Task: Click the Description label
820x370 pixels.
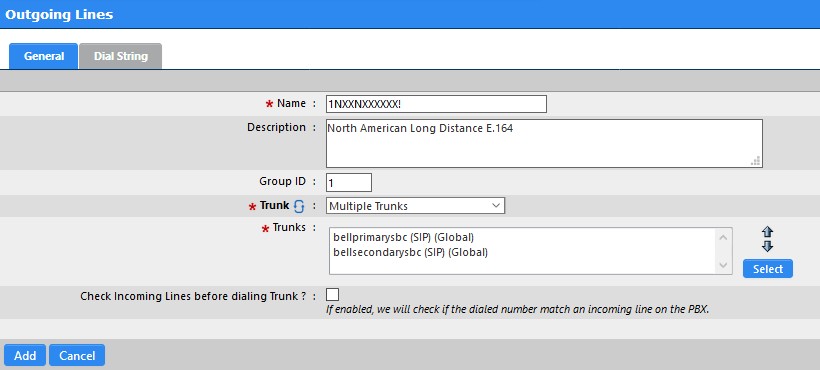Action: tap(276, 127)
